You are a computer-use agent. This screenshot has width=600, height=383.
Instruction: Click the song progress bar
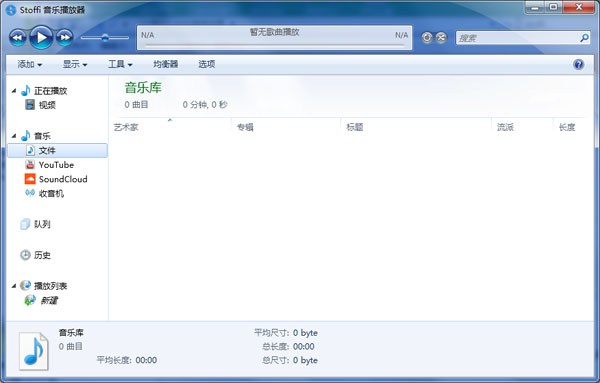(x=274, y=45)
